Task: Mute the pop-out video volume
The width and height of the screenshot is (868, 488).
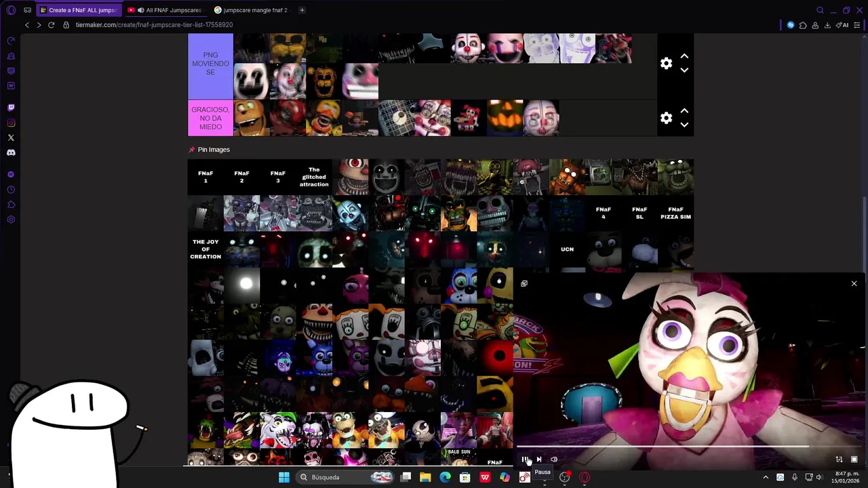Action: (554, 460)
